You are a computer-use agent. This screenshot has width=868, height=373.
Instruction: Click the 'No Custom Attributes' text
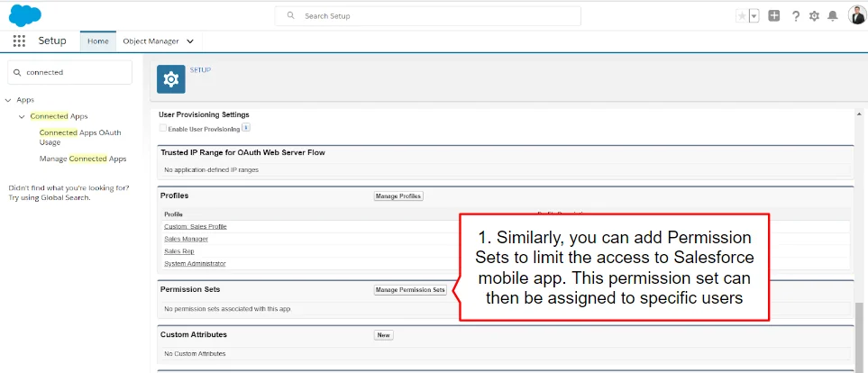[x=195, y=354]
